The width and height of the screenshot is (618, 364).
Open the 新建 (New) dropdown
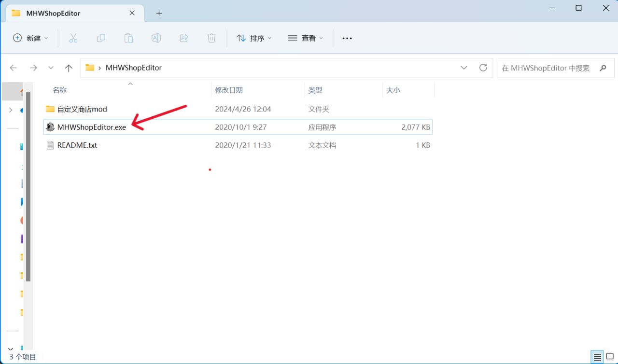click(x=31, y=38)
